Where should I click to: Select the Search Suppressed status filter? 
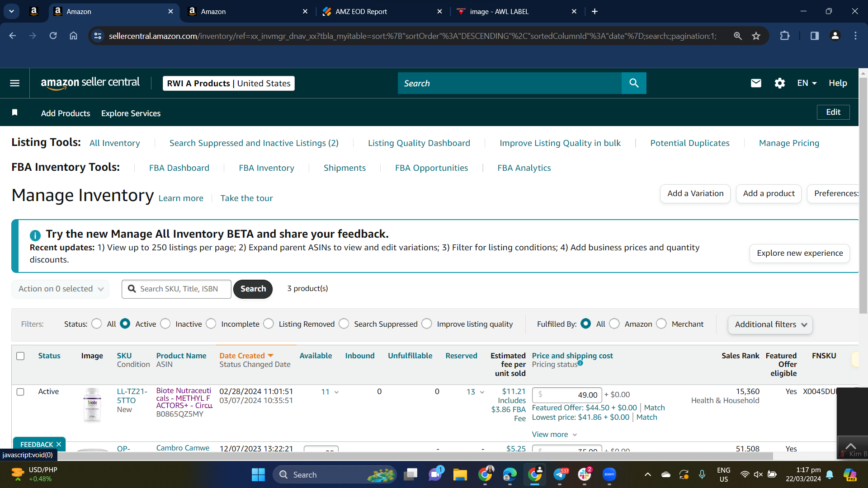tap(344, 324)
